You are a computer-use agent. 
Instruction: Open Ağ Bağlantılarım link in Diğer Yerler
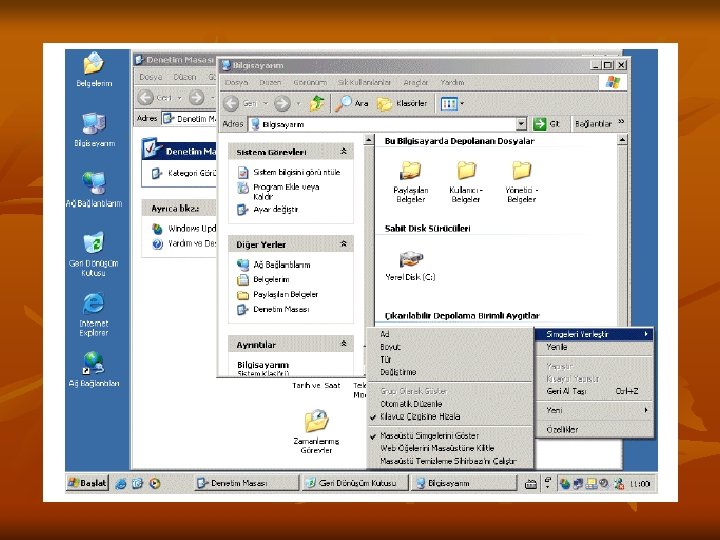[281, 265]
